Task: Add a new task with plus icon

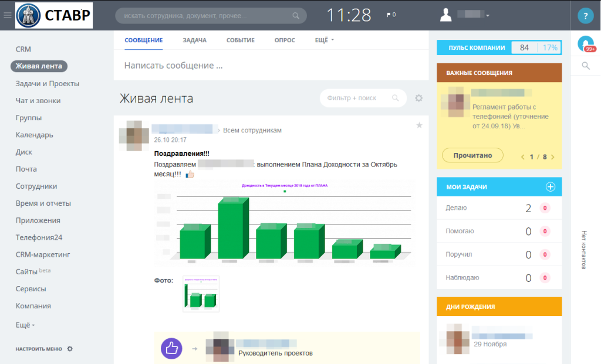Action: click(x=551, y=187)
